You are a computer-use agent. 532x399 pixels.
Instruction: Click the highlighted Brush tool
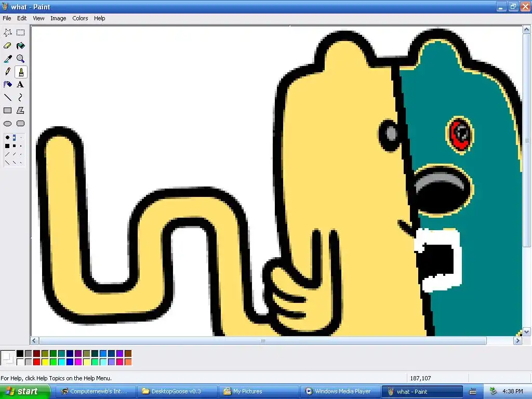click(x=21, y=72)
